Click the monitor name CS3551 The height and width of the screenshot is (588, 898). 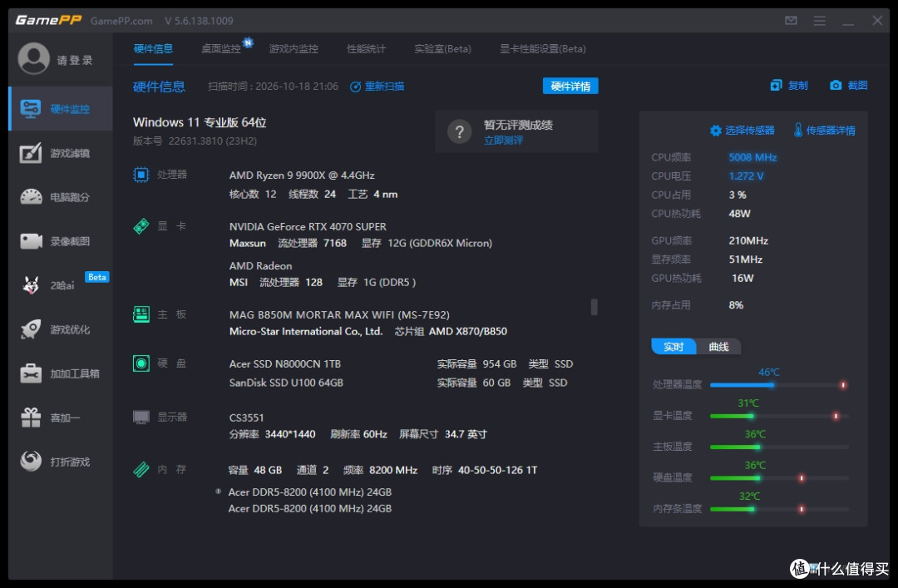point(246,418)
